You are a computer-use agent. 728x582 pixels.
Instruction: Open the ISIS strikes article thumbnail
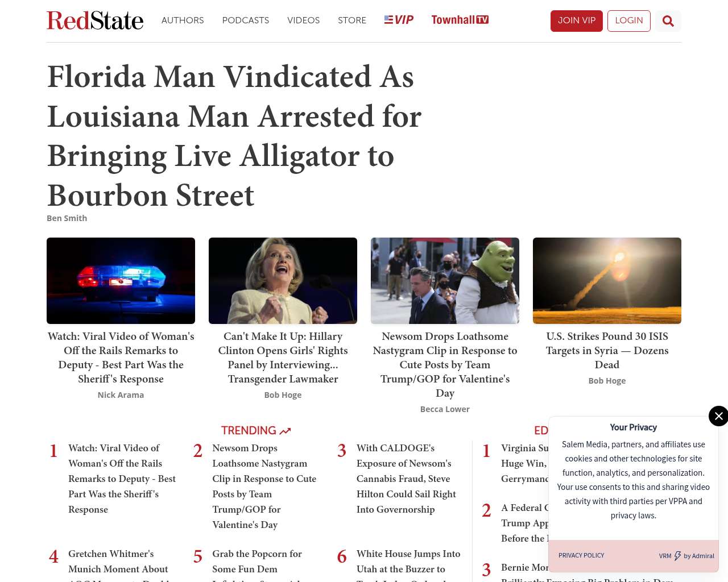pyautogui.click(x=607, y=281)
